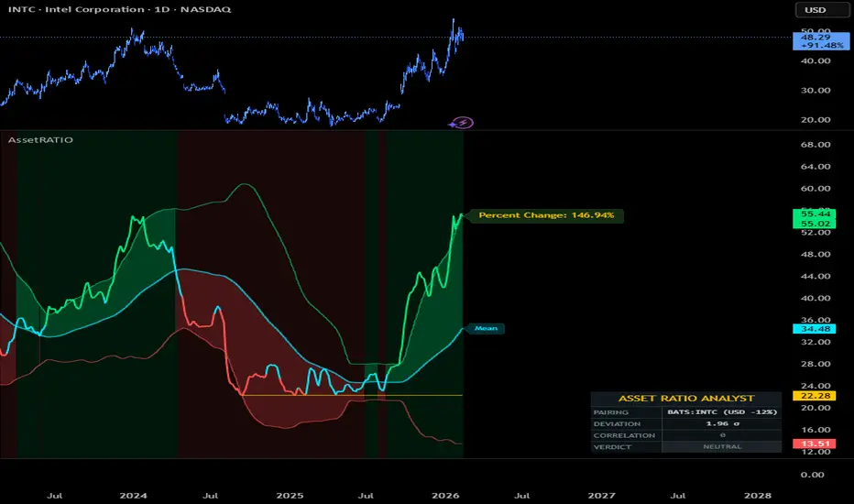The width and height of the screenshot is (854, 504).
Task: Click the yellow horizontal level line
Action: click(352, 395)
